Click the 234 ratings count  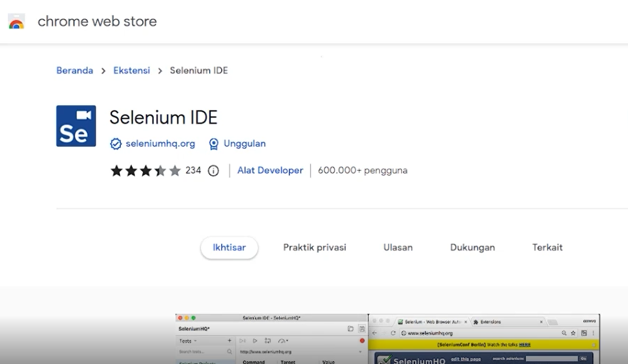point(193,171)
